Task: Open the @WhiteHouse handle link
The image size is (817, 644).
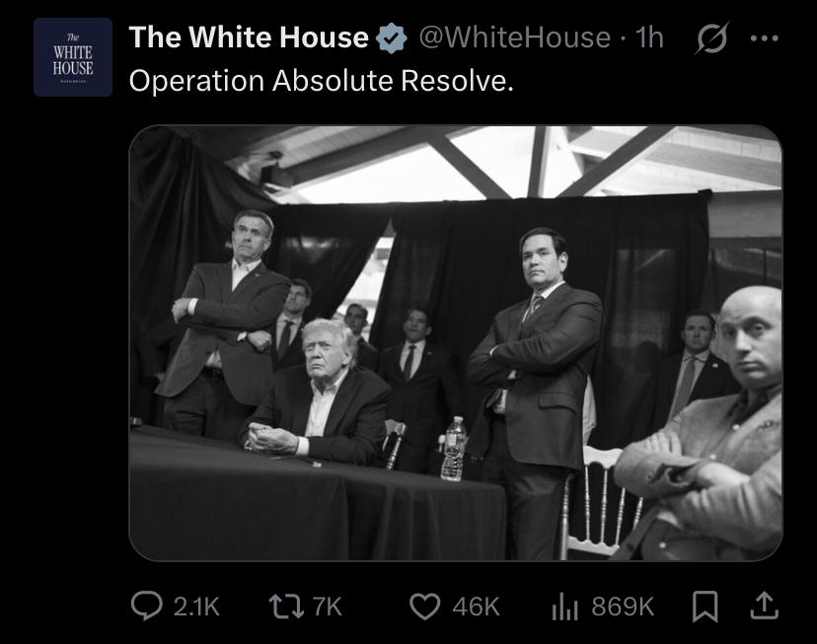Action: 514,38
